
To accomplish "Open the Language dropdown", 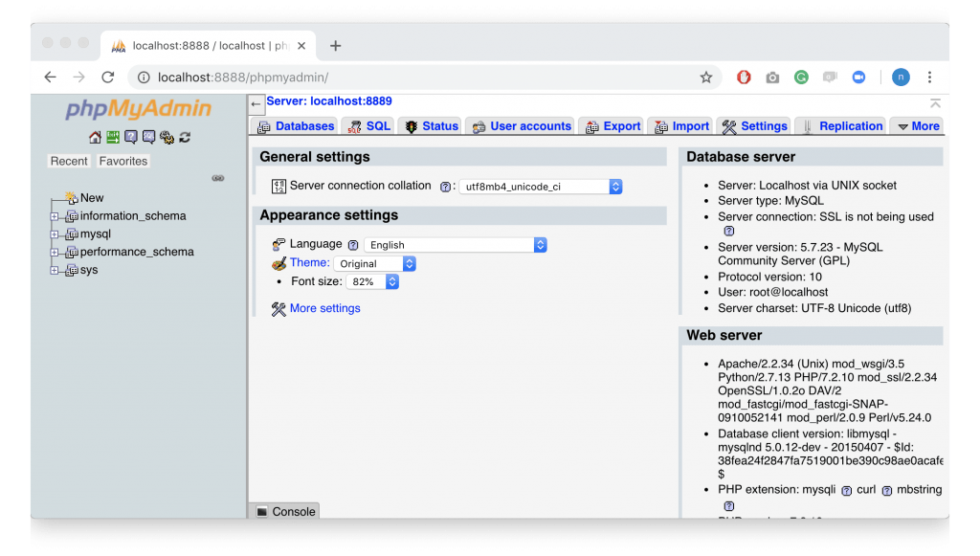I will click(x=457, y=244).
